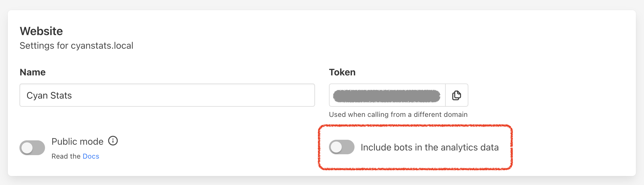Flip the bot inclusion switch highlighted in red
This screenshot has height=185, width=644.
[x=342, y=147]
